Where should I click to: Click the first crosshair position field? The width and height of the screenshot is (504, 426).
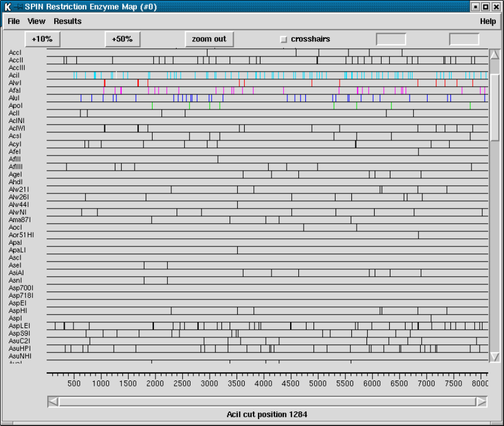click(391, 40)
